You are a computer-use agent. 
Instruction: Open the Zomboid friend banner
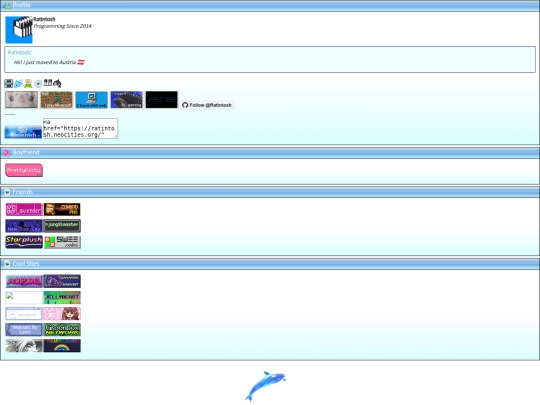coord(62,209)
